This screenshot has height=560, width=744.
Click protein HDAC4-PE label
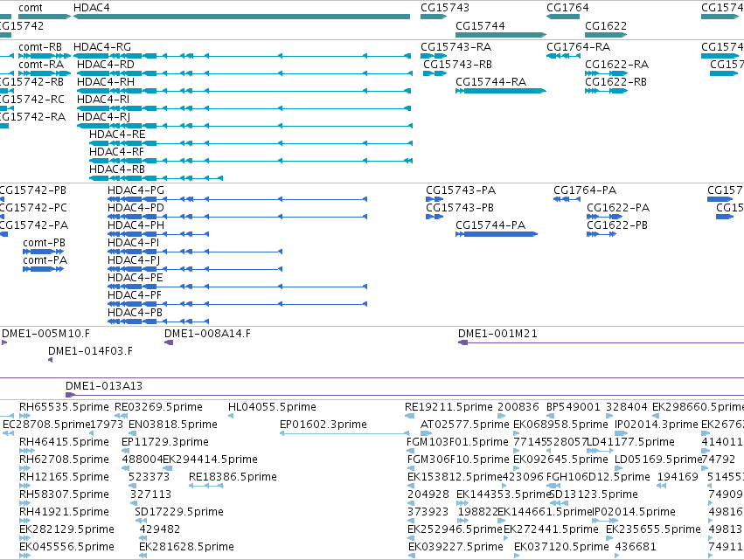[x=136, y=278]
